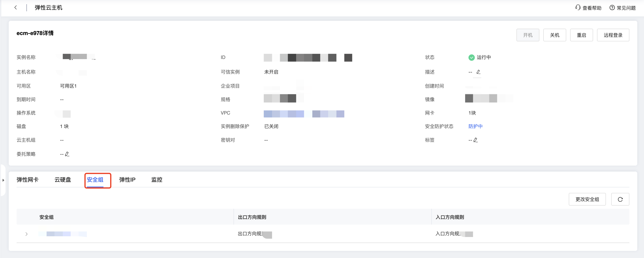
Task: Click the 更改安全组 button
Action: coord(587,199)
